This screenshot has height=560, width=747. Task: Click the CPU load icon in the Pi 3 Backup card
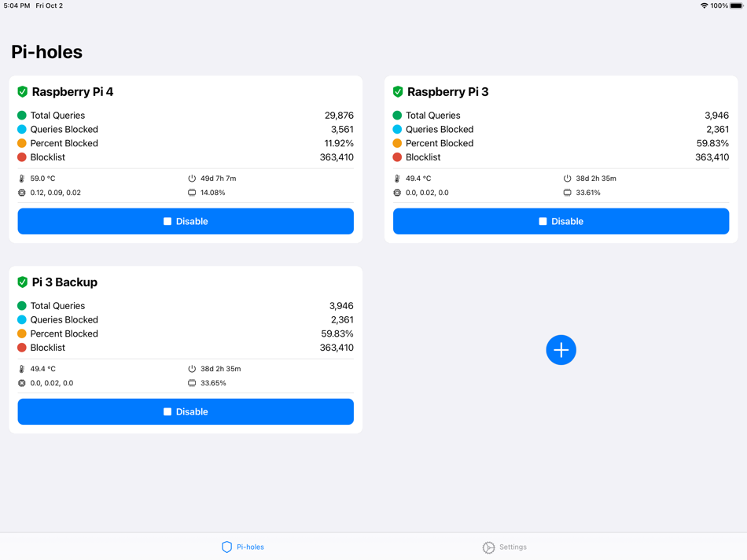coord(21,383)
